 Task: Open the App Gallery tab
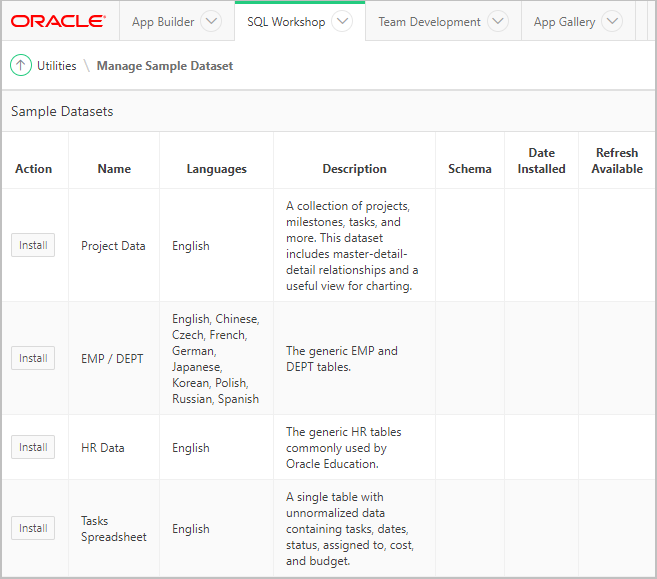tap(564, 22)
